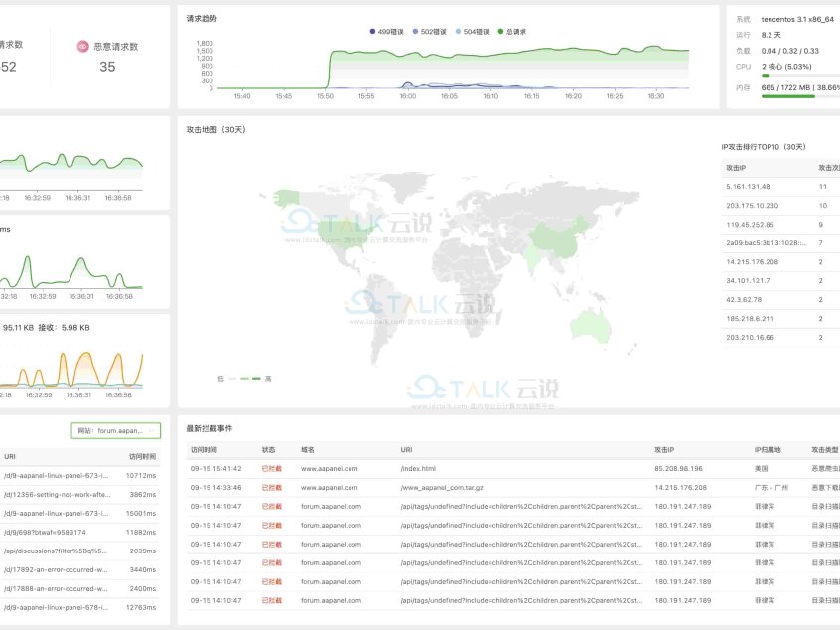Click the 攻击IP header in the TOP10 table
Screen dimensions: 840x630
[x=736, y=168]
